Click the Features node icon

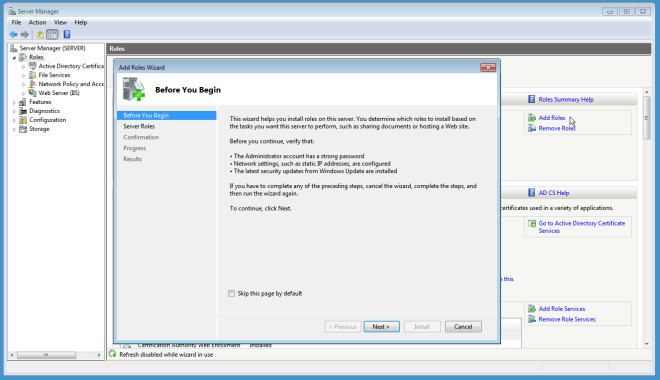pos(23,102)
